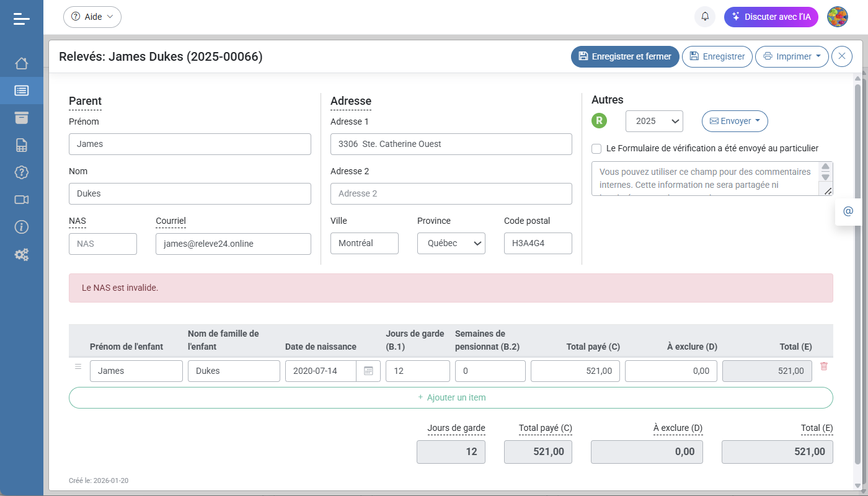Open the 2025 year dropdown
This screenshot has height=496, width=868.
654,122
